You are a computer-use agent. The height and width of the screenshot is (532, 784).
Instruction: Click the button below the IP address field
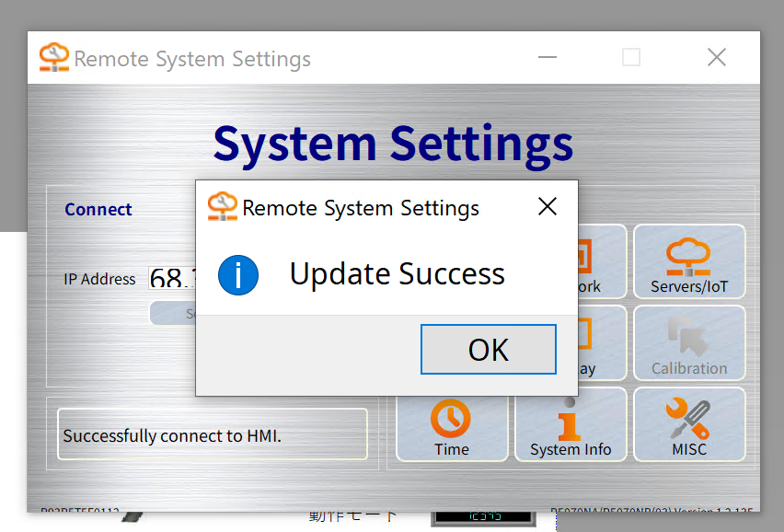point(173,313)
